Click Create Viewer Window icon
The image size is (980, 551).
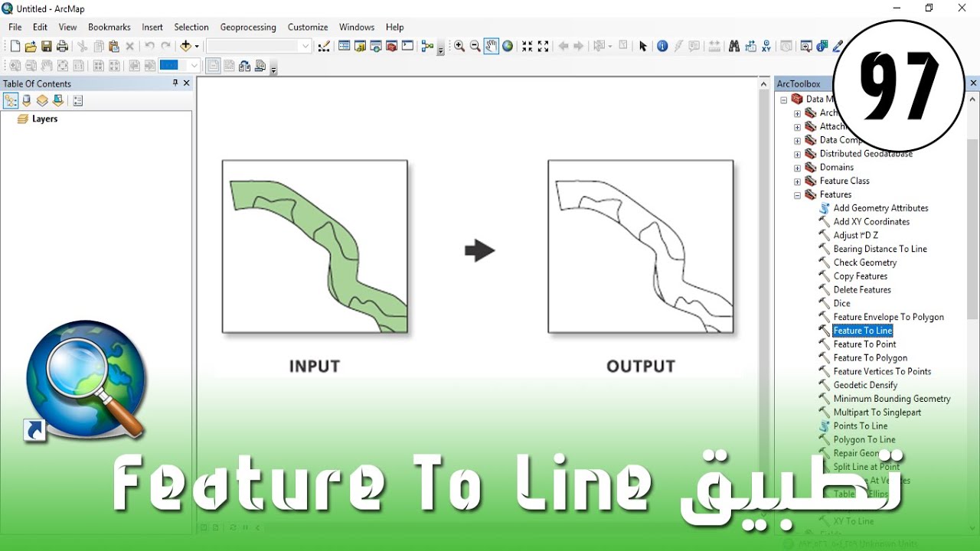(805, 47)
